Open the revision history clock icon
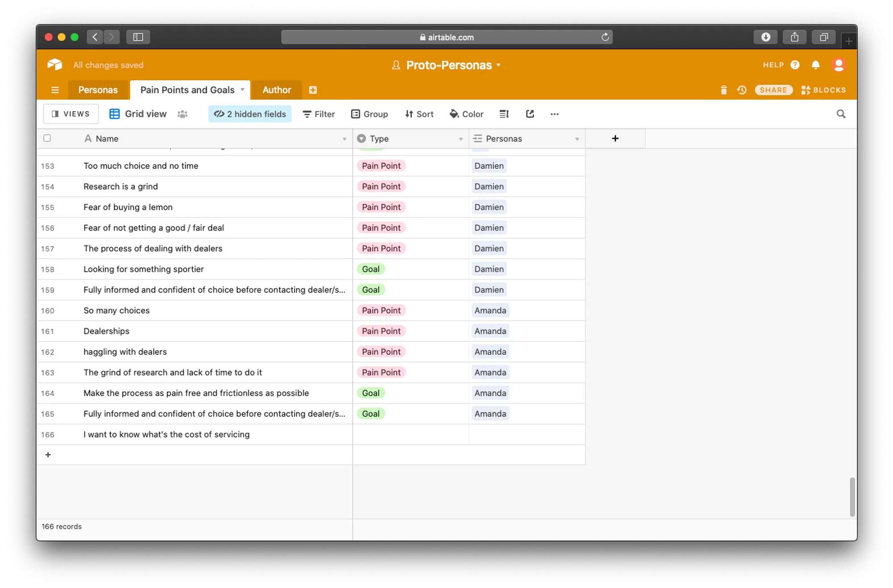The height and width of the screenshot is (588, 893). [x=742, y=90]
